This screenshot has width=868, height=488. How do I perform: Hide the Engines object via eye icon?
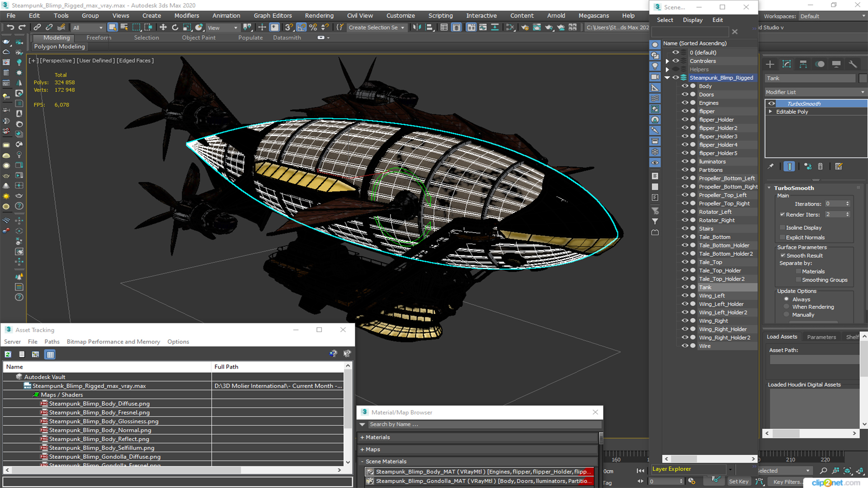684,103
